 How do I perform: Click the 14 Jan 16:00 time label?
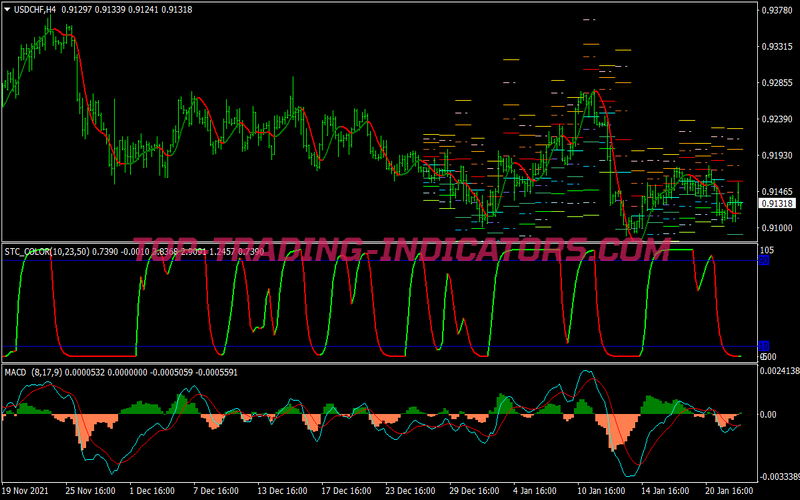665,491
